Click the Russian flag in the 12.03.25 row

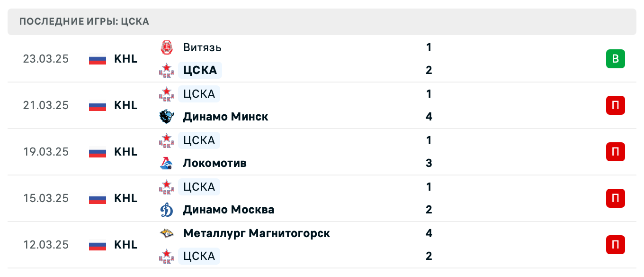(97, 245)
